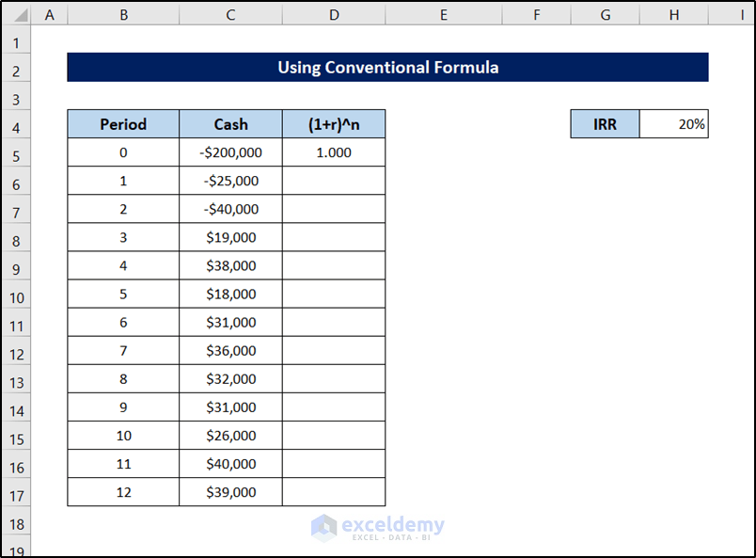
Task: Select the Period header cell
Action: (123, 124)
